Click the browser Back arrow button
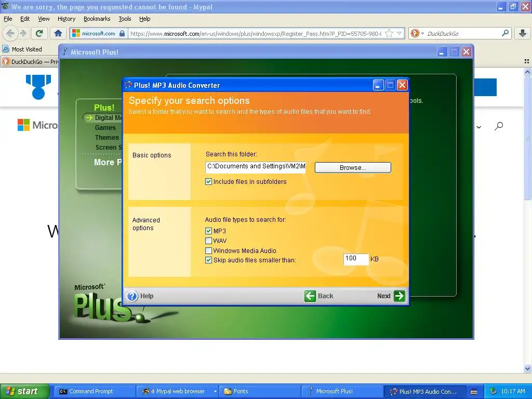The width and height of the screenshot is (532, 399). pos(10,33)
